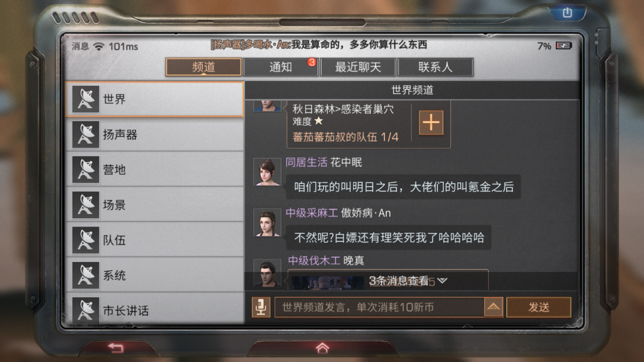Select the 世界 channel
The width and height of the screenshot is (644, 362).
155,99
